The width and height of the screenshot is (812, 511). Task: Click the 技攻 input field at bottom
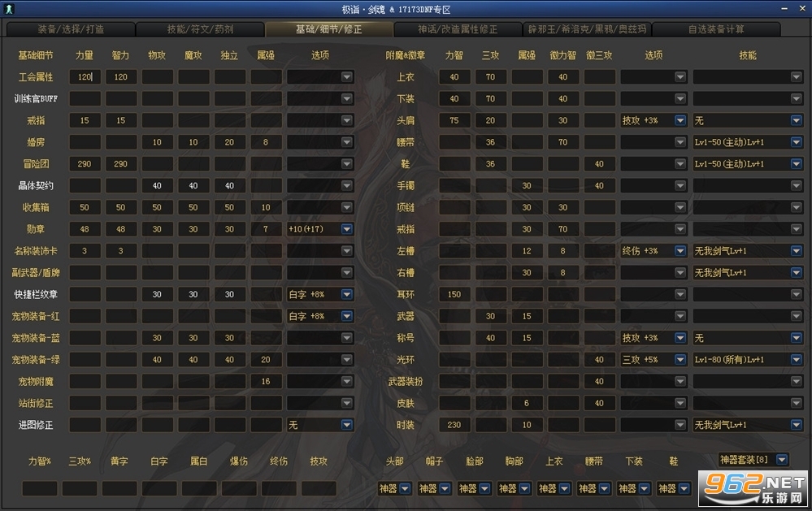pyautogui.click(x=319, y=488)
